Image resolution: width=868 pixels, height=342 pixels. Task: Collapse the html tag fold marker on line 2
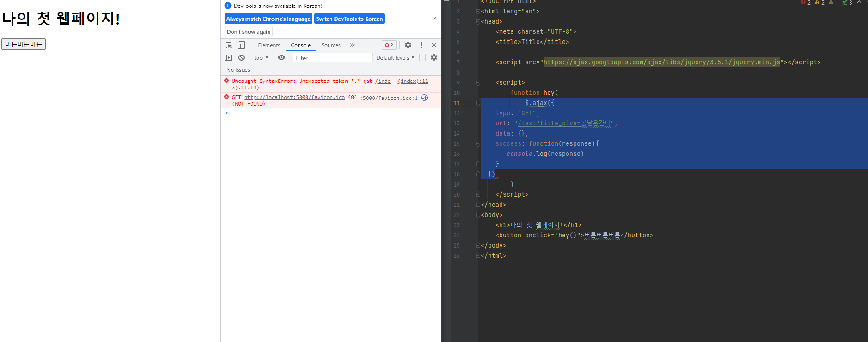coord(478,11)
